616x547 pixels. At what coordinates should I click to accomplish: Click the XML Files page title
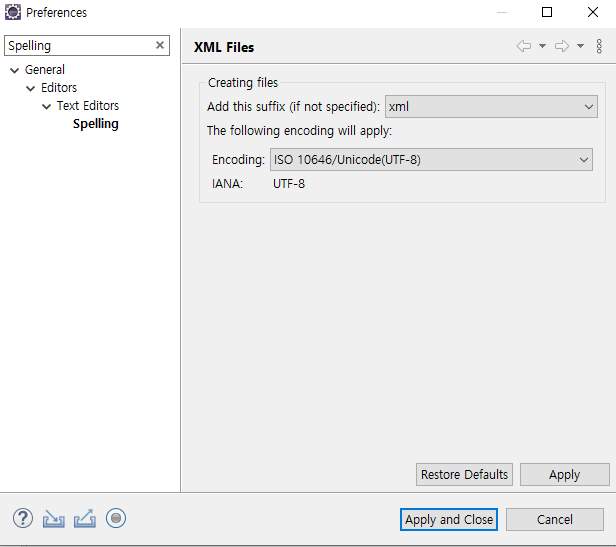pyautogui.click(x=224, y=47)
